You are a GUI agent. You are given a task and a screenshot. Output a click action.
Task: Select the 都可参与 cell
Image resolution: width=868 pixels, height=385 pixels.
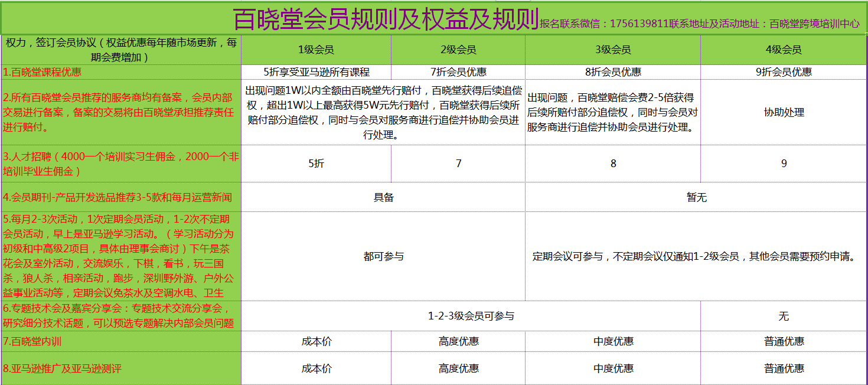(x=383, y=256)
